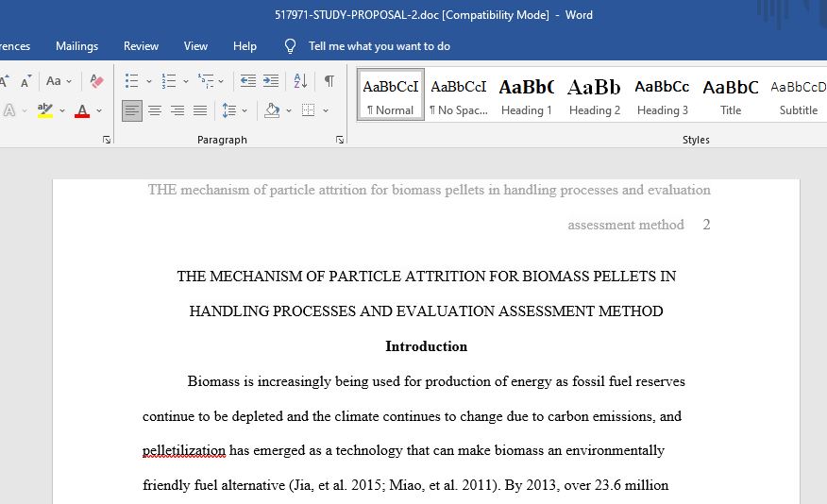Open Font Color dropdown arrow
Screen dimensions: 827x504
coord(98,110)
